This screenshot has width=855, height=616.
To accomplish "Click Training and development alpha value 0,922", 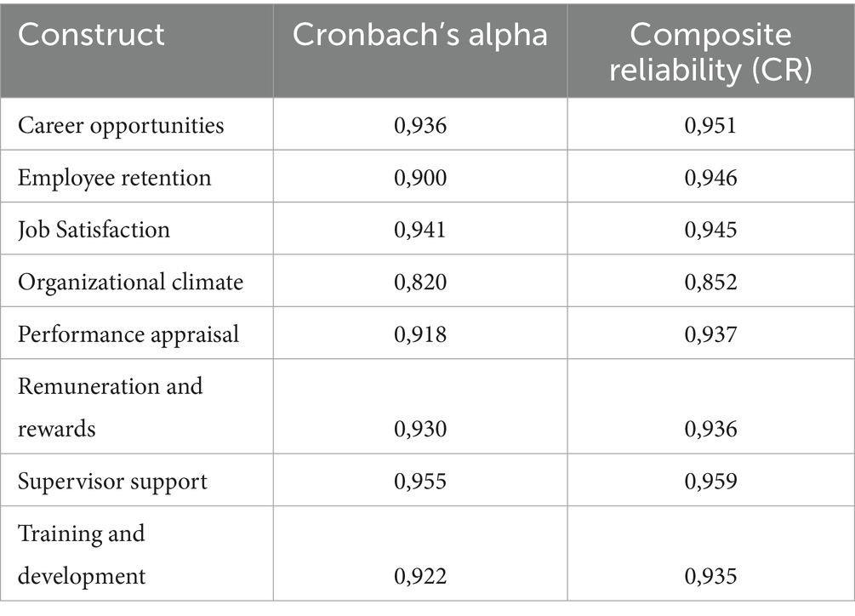I will pyautogui.click(x=420, y=577).
